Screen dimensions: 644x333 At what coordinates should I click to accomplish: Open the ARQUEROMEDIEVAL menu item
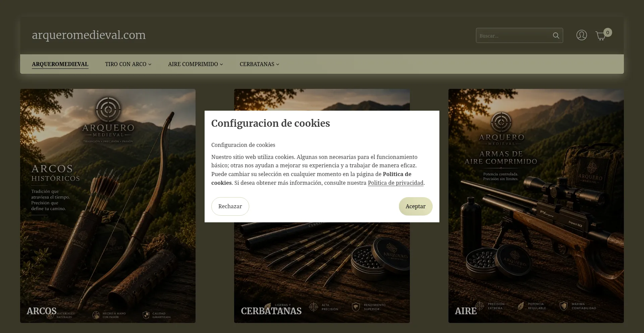(60, 64)
